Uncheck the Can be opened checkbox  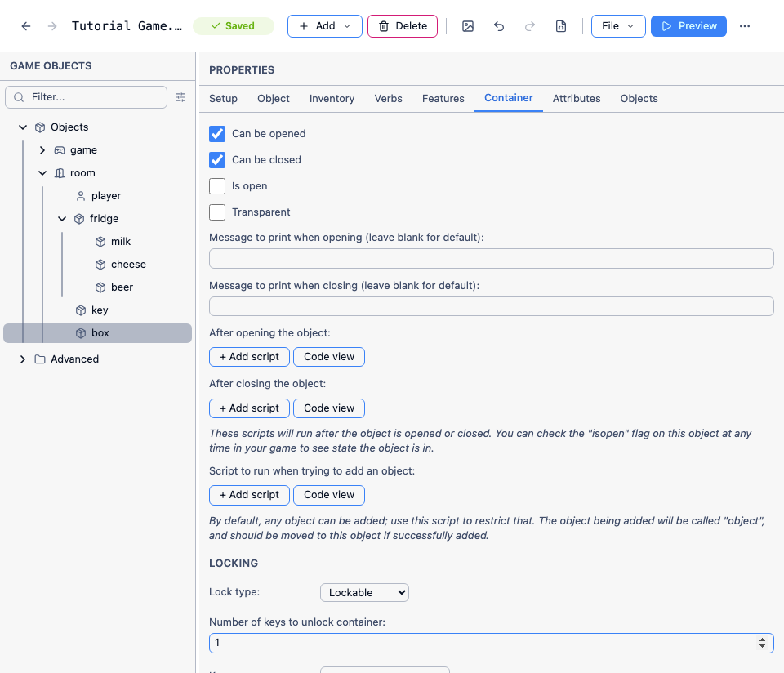(217, 134)
